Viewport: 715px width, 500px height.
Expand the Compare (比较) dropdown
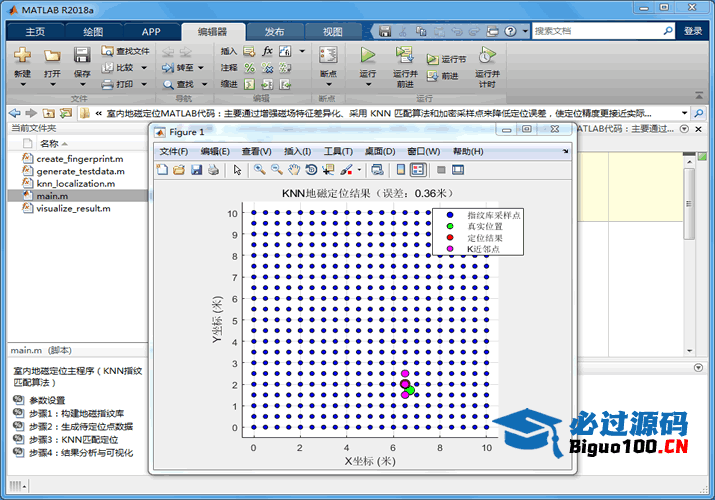(145, 68)
